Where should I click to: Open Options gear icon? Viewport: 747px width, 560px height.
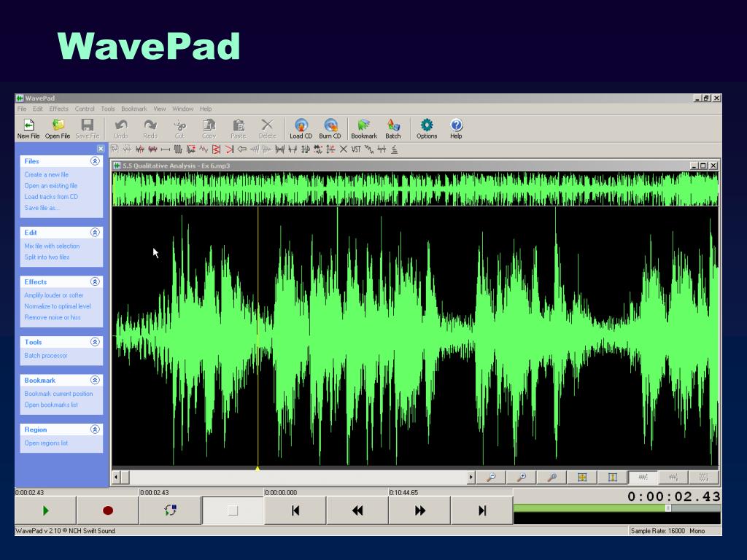tap(427, 129)
